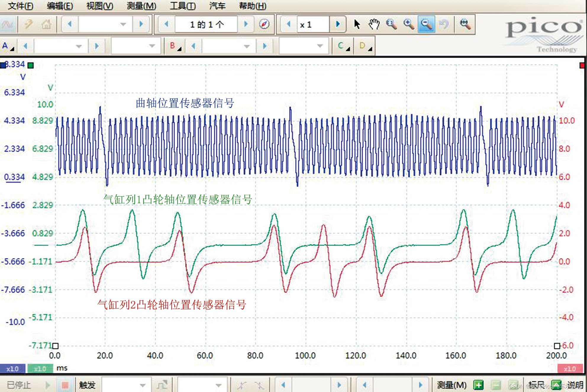Toggle channel D options button
Image resolution: width=587 pixels, height=392 pixels.
tap(365, 46)
